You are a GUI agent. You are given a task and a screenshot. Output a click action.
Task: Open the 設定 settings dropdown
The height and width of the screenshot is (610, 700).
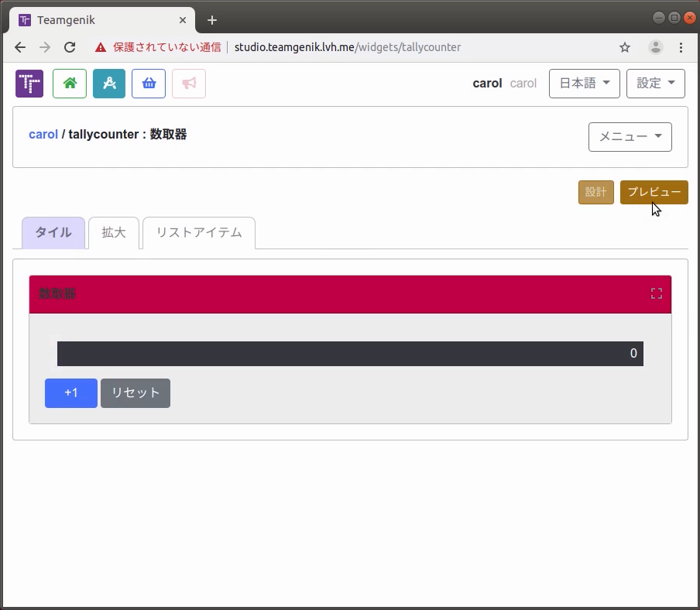(x=655, y=84)
